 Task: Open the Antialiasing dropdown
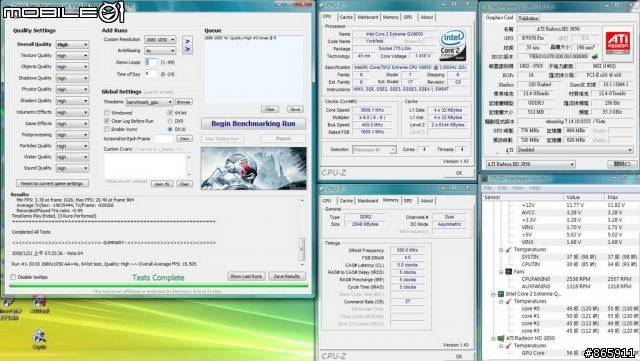point(160,51)
